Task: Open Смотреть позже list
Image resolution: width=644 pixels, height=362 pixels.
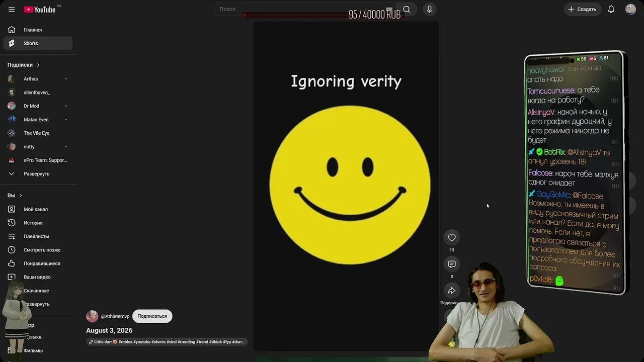Action: (38, 250)
